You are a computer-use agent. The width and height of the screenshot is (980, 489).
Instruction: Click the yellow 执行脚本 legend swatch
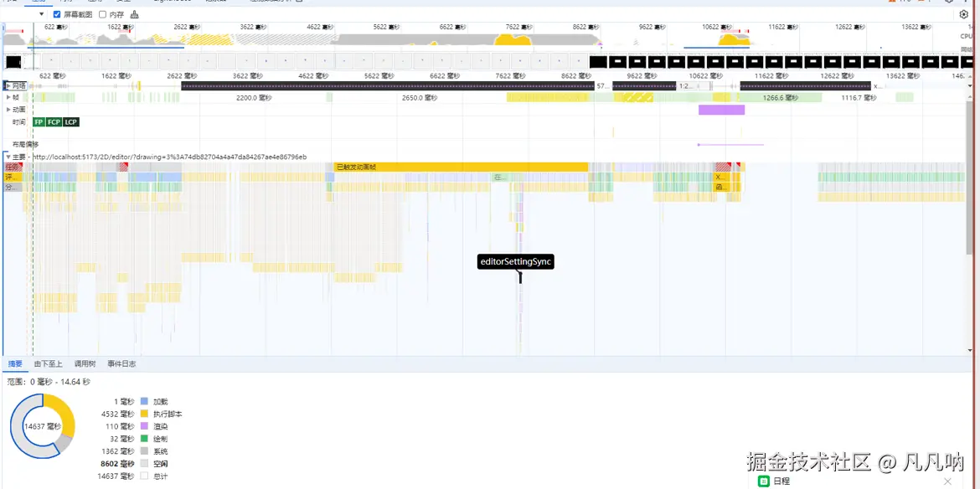(144, 414)
